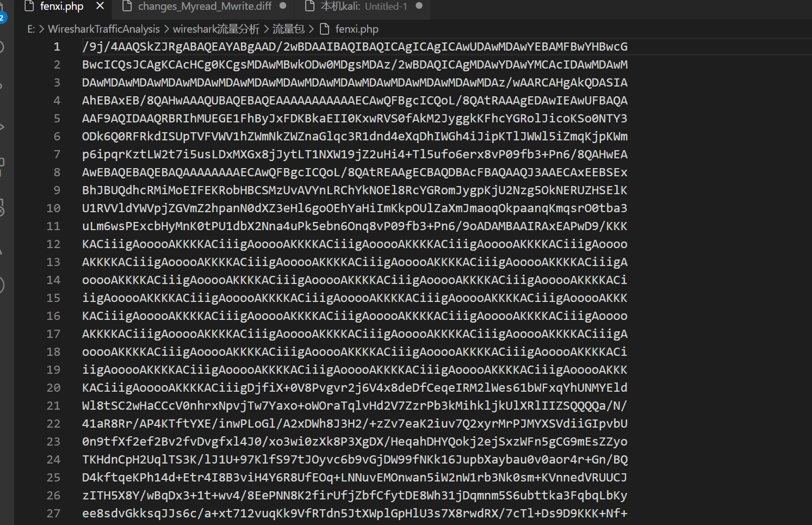Click file icon on fenxi.php tab
The height and width of the screenshot is (525, 812).
29,6
